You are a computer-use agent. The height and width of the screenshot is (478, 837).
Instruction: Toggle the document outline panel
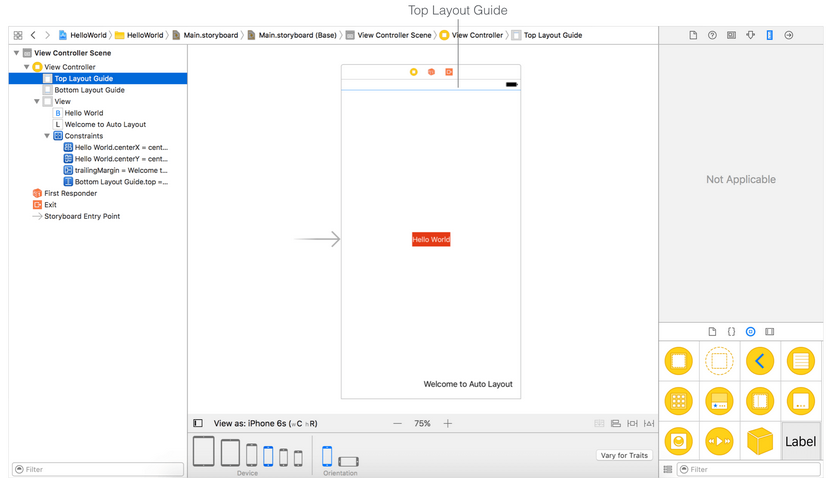pyautogui.click(x=198, y=424)
